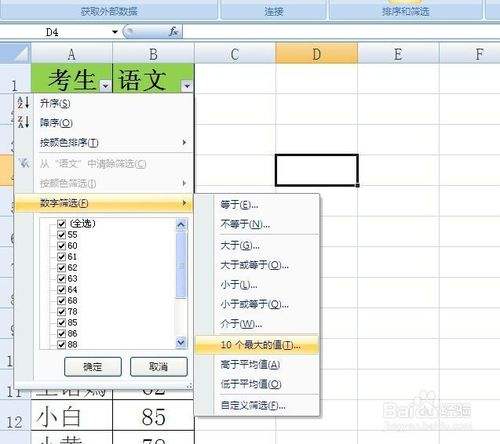Image resolution: width=500 pixels, height=444 pixels.
Task: Click the Name Box showing D4
Action: coord(55,32)
